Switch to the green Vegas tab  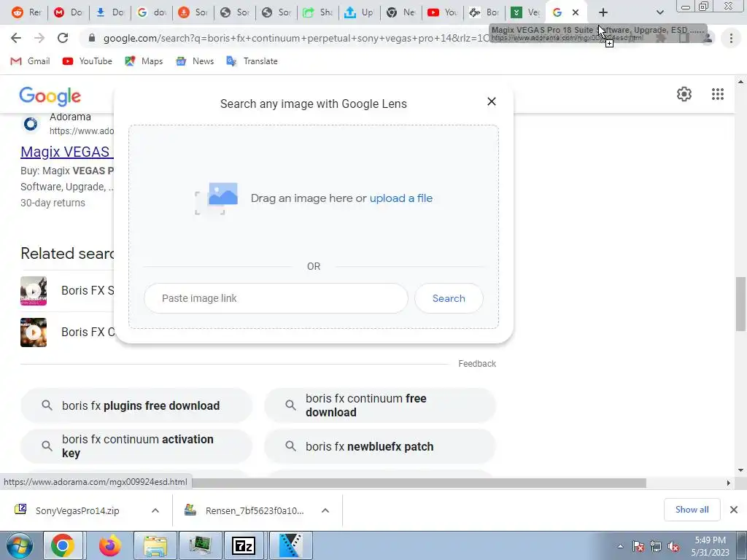click(525, 12)
